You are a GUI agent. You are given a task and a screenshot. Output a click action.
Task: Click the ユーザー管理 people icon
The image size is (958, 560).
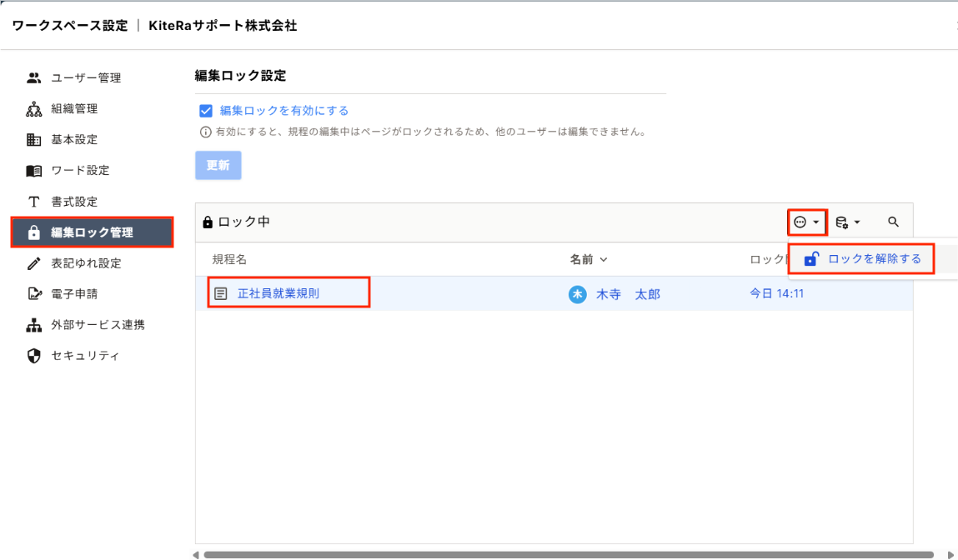tap(33, 78)
